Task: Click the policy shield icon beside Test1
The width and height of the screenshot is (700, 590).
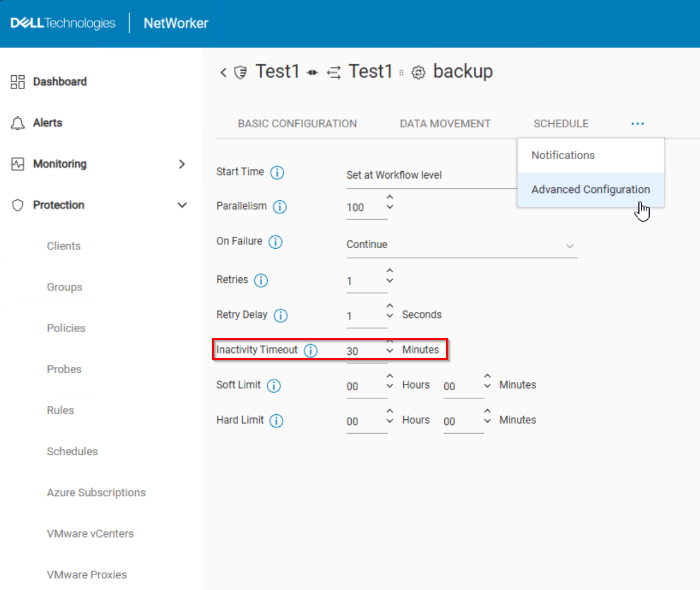Action: click(x=240, y=72)
